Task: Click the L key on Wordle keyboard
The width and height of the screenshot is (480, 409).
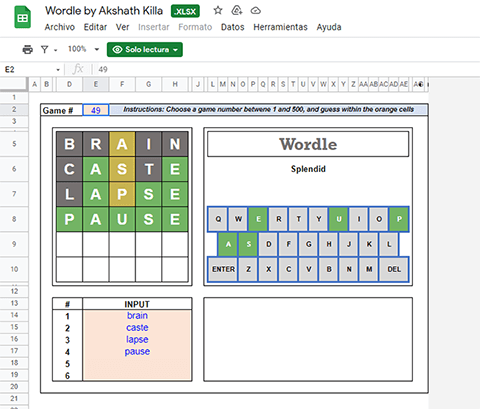Action: (x=389, y=244)
